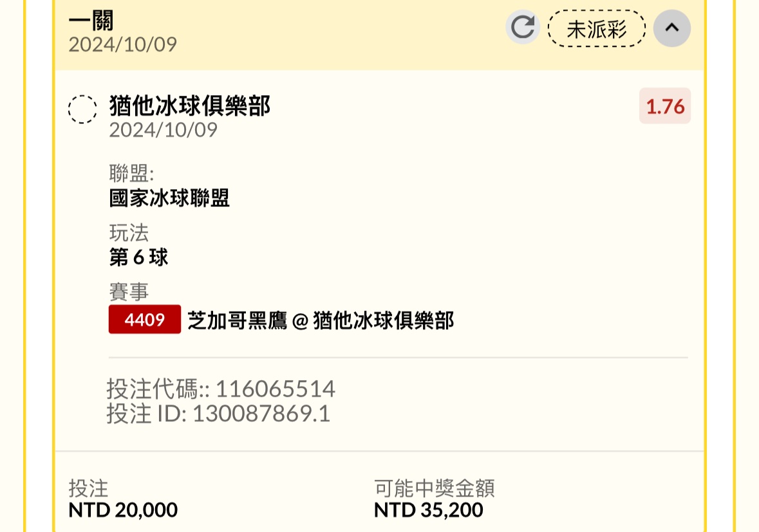Click the 賽事 label

(x=129, y=291)
